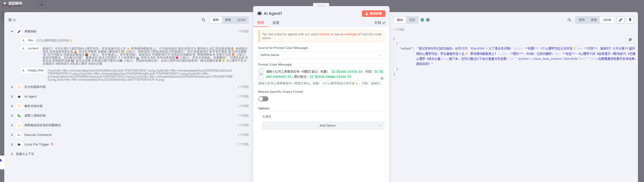The image size is (644, 182).
Task: Select output panel 表格 view
Action: coord(594,20)
